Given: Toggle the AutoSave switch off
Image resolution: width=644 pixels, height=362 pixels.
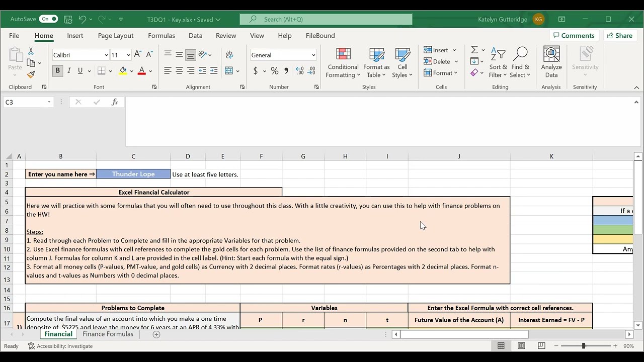Looking at the screenshot, I should 49,19.
